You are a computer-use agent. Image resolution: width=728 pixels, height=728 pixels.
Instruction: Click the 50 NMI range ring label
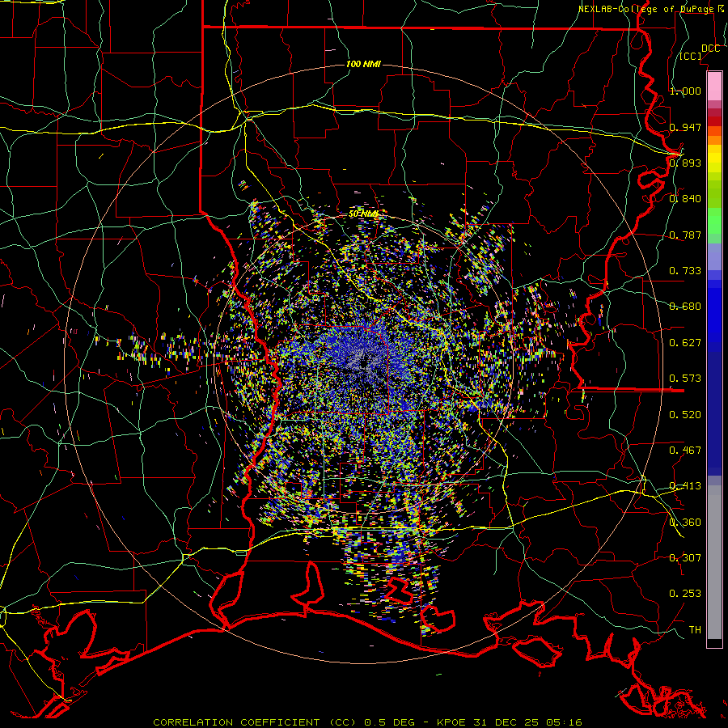363,214
